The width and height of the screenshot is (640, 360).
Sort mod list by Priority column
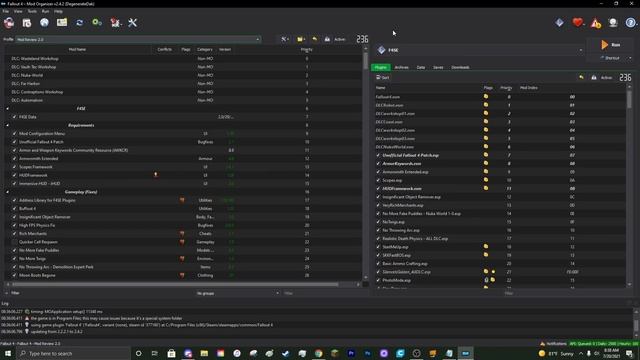[x=307, y=49]
